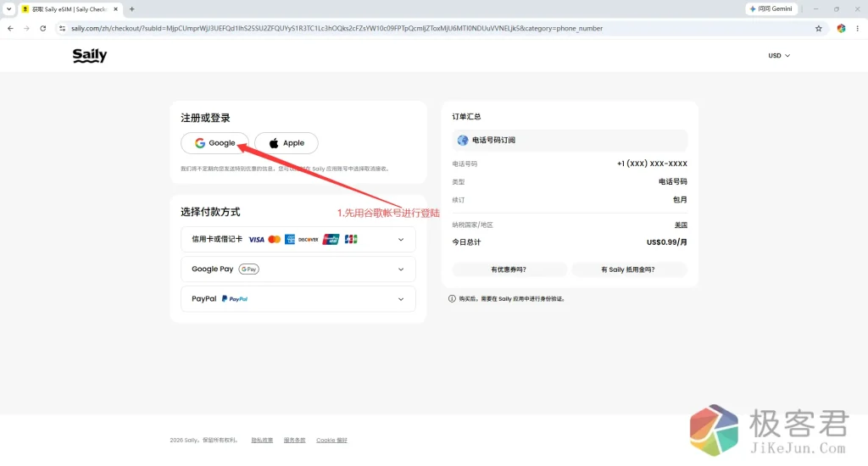Click the 纳税国家/地区 label
Image resolution: width=868 pixels, height=466 pixels.
tap(473, 225)
